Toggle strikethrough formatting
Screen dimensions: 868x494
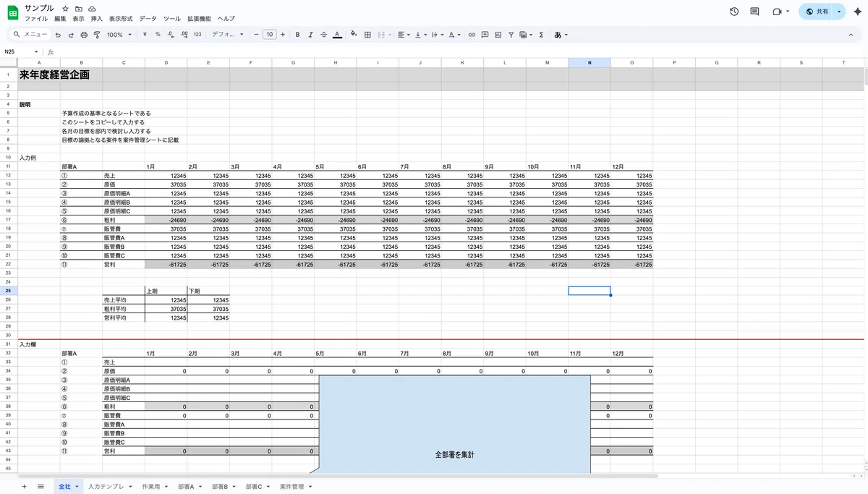click(x=323, y=34)
